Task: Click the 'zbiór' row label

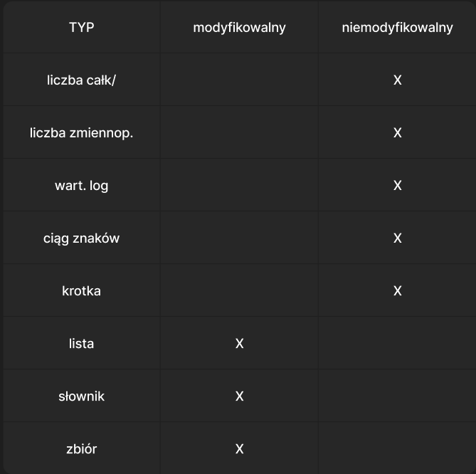Action: (81, 449)
